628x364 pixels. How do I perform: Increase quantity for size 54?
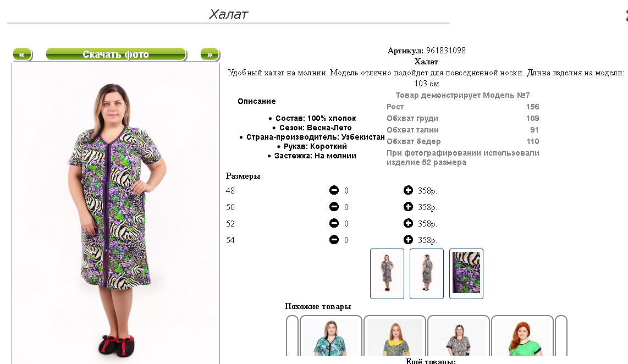(x=408, y=240)
